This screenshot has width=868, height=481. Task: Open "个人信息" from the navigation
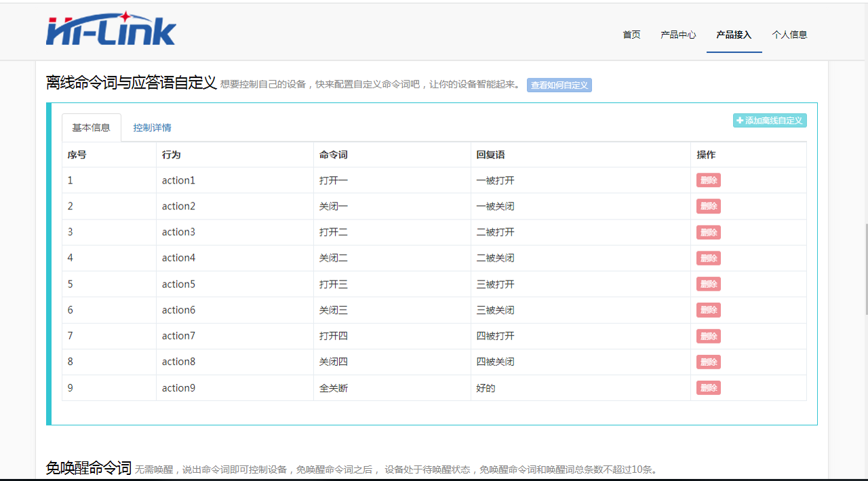pos(789,35)
